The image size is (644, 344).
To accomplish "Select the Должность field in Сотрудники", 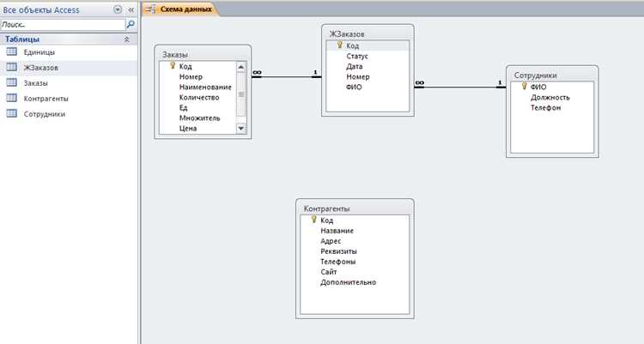I will (552, 97).
